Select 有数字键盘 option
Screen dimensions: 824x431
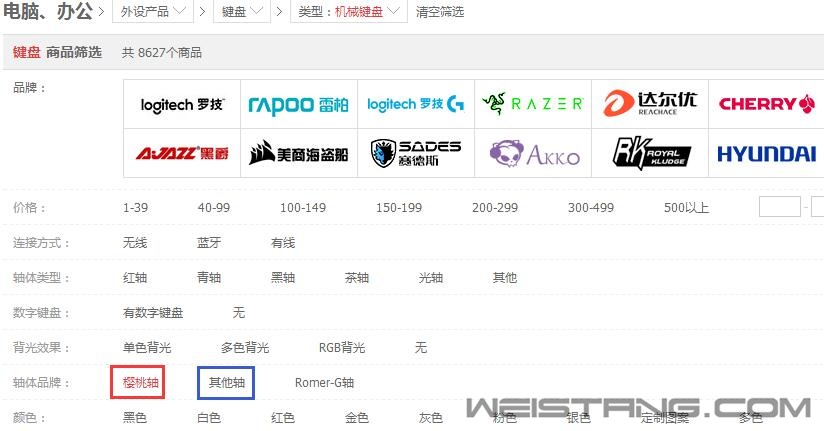coord(153,313)
